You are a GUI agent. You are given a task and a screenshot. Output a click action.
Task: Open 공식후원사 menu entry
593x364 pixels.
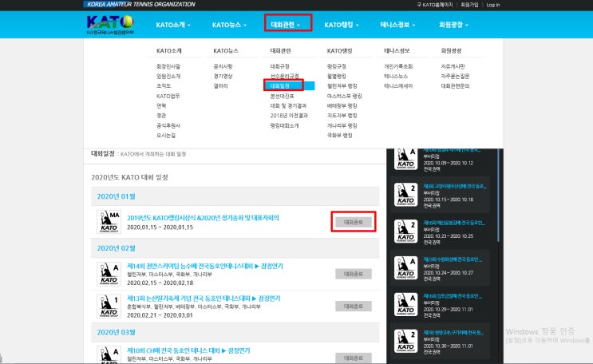click(x=168, y=125)
